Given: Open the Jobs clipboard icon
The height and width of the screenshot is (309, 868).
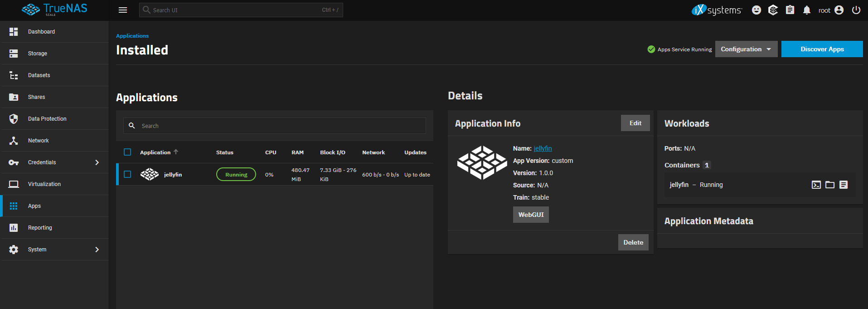Looking at the screenshot, I should coord(790,10).
